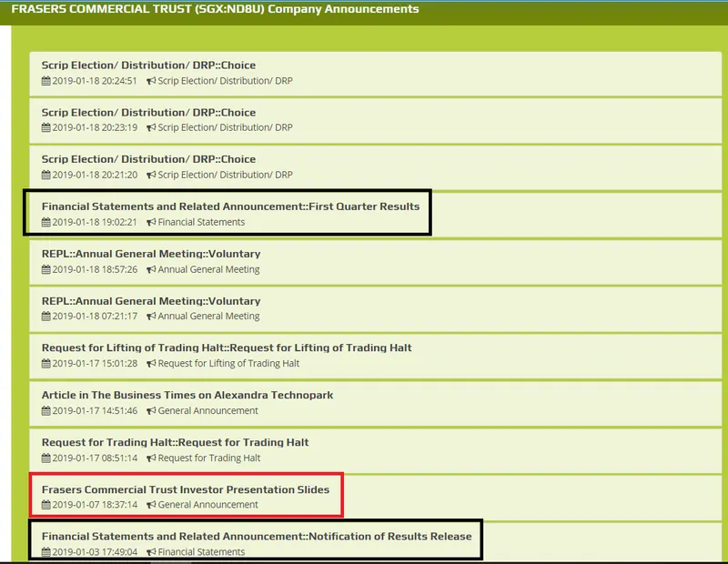Screen dimensions: 728x564
Task: Click the timestamp 2019-01-18 20:23:19
Action: coord(95,127)
